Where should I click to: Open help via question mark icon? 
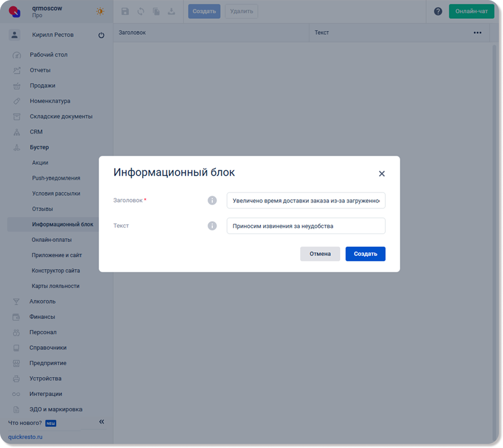[438, 11]
